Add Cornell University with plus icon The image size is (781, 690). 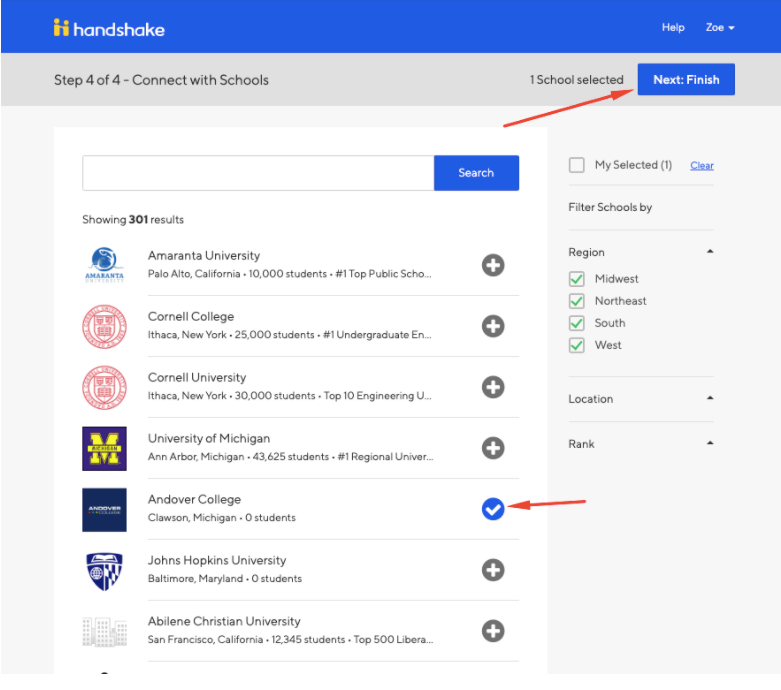[493, 387]
